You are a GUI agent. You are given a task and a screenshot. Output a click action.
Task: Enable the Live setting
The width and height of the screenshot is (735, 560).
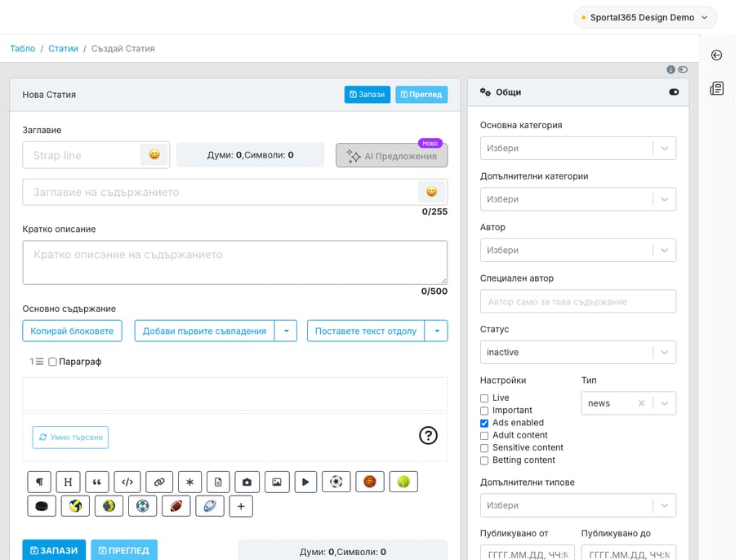click(484, 398)
